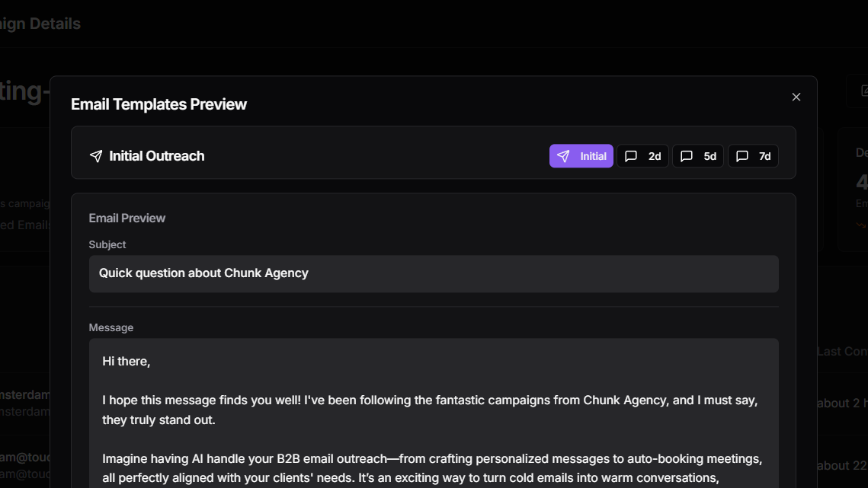This screenshot has width=868, height=488.
Task: Click the send icon in the Initial tab
Action: 563,156
